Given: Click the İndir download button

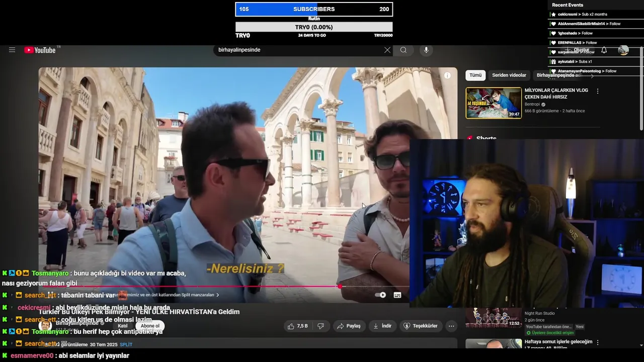Looking at the screenshot, I should click(x=382, y=326).
